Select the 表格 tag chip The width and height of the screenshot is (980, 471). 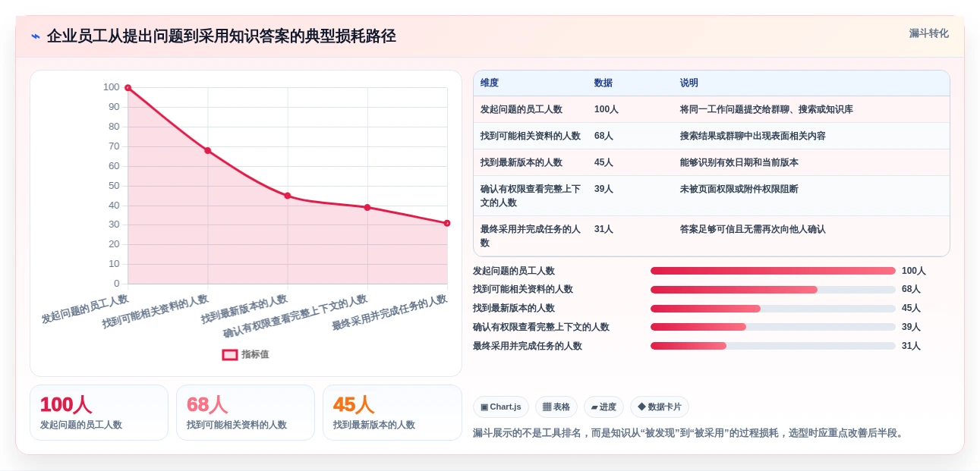[556, 407]
